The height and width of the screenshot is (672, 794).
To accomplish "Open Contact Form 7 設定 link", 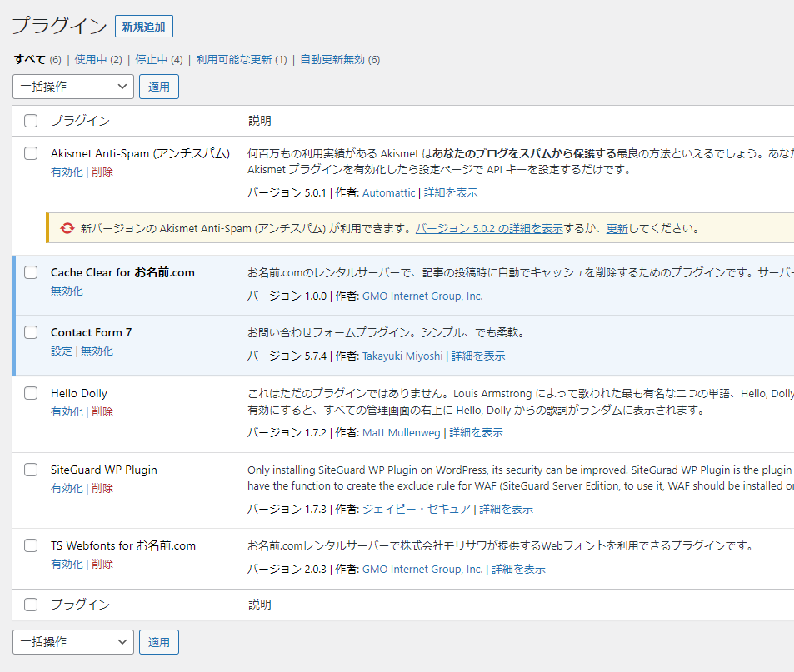I will click(x=62, y=351).
